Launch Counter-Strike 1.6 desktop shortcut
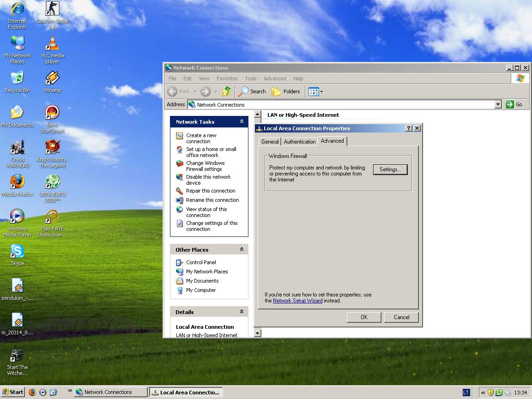The width and height of the screenshot is (532, 399). pyautogui.click(x=52, y=15)
